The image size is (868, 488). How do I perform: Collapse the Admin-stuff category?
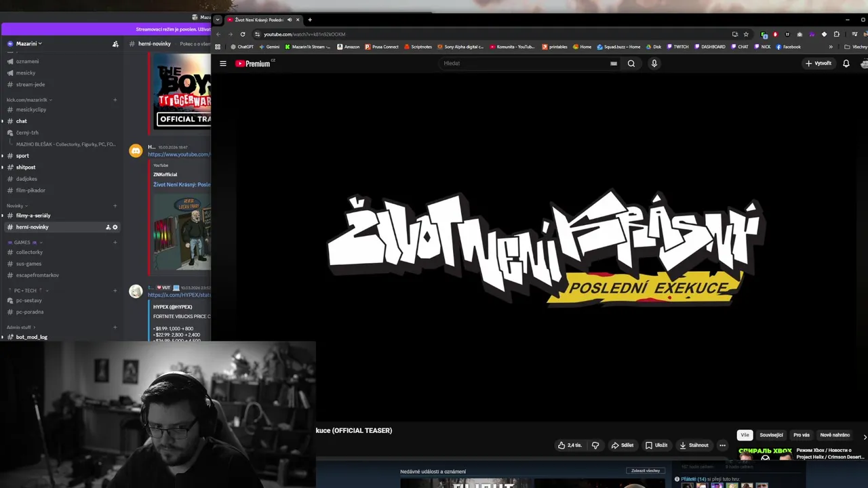pyautogui.click(x=22, y=327)
